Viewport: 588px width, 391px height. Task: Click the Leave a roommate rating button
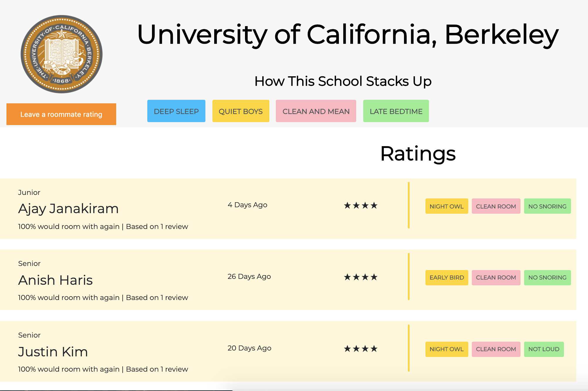click(61, 114)
